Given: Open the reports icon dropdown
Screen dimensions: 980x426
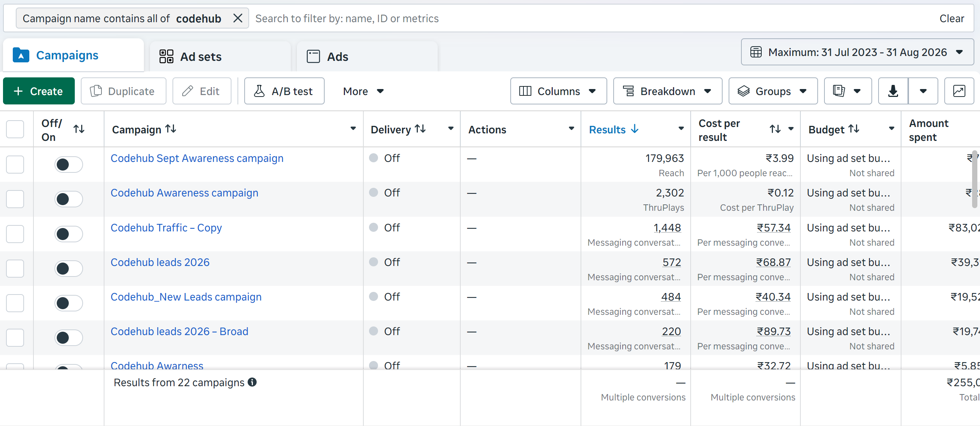Looking at the screenshot, I should pyautogui.click(x=848, y=91).
